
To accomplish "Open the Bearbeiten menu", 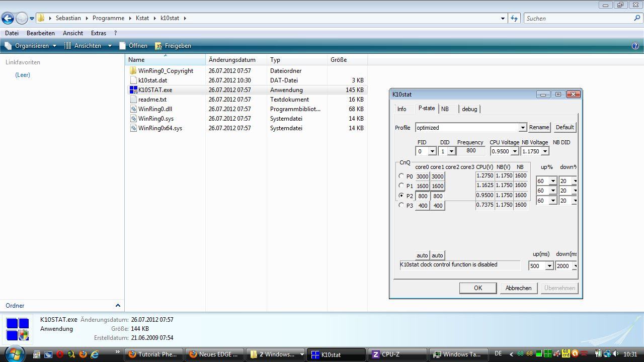I will tap(41, 33).
